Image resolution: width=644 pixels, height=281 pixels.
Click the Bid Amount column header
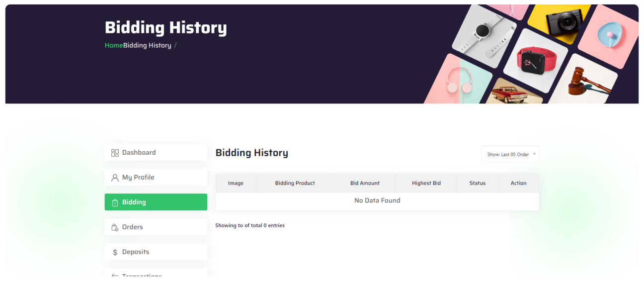365,183
